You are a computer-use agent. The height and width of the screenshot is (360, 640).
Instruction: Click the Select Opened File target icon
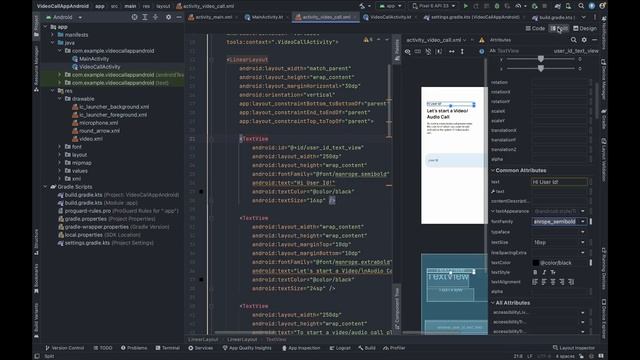point(134,17)
